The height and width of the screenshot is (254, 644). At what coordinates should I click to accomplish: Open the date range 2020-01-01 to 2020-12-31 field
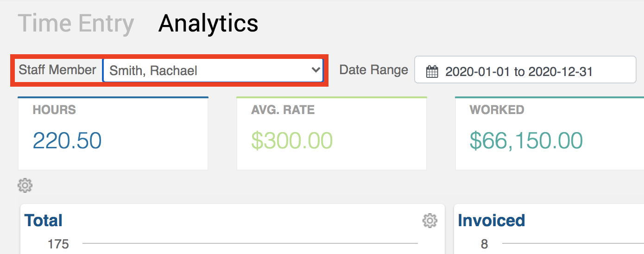click(x=525, y=70)
